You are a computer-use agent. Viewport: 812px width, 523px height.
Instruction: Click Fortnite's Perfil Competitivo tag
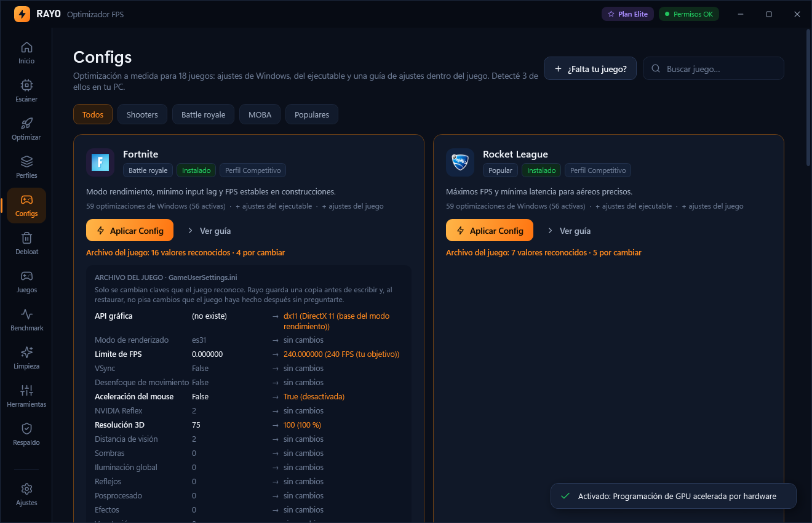(x=253, y=170)
